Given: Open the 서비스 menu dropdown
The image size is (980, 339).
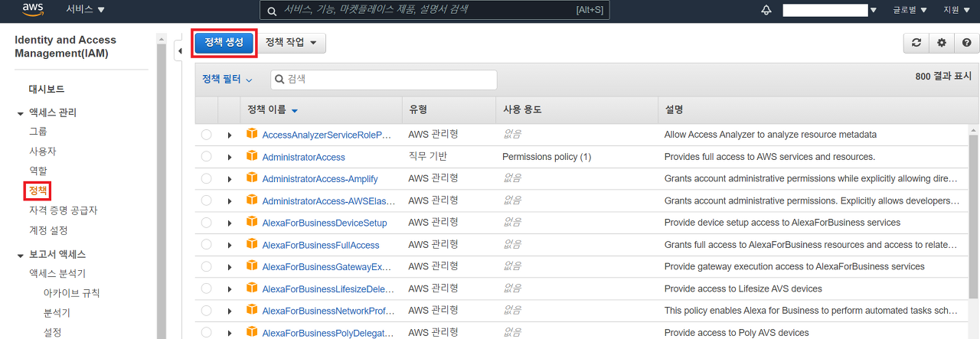Looking at the screenshot, I should pos(86,9).
